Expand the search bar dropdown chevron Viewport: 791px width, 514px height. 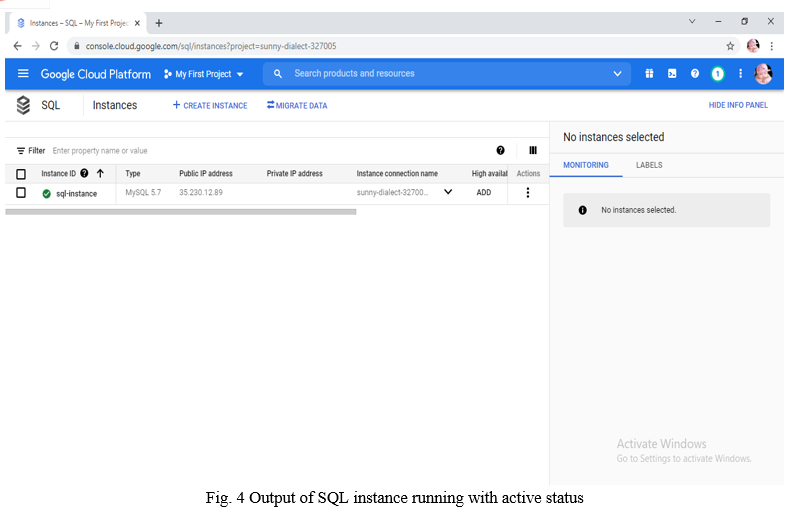click(x=617, y=74)
